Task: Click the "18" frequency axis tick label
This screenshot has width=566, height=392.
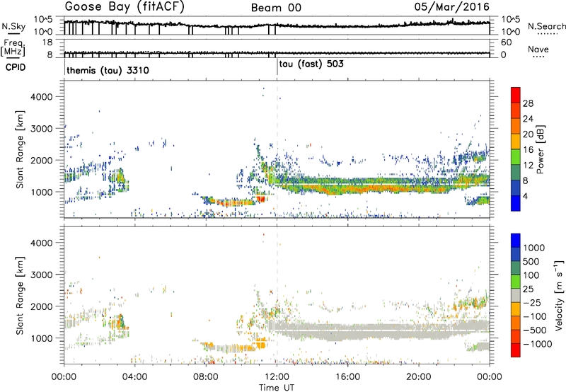Action: pyautogui.click(x=47, y=42)
